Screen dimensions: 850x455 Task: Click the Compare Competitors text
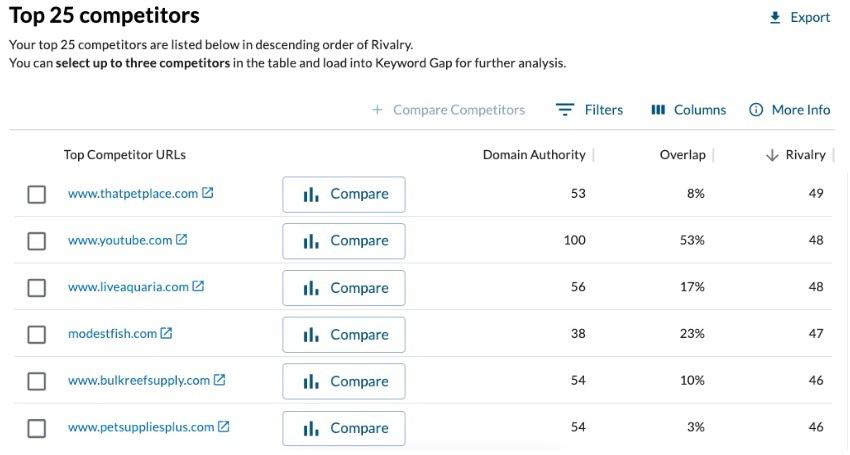[x=459, y=110]
